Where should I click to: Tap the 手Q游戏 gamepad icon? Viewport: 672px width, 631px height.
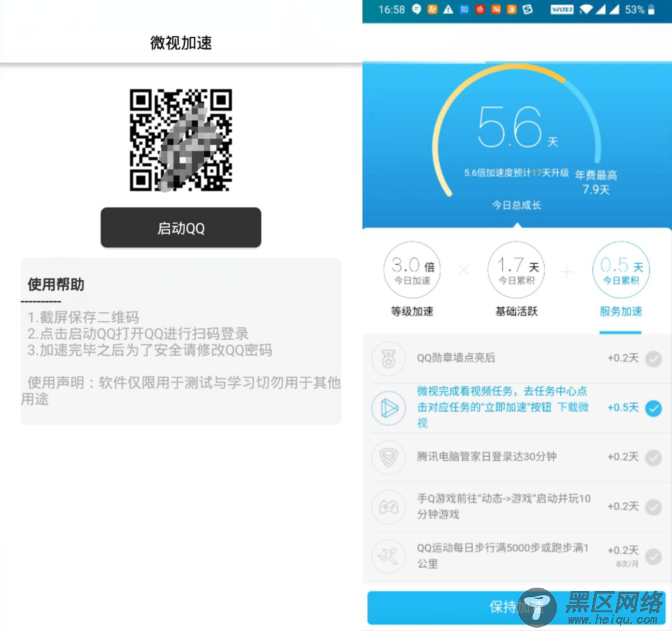(388, 507)
